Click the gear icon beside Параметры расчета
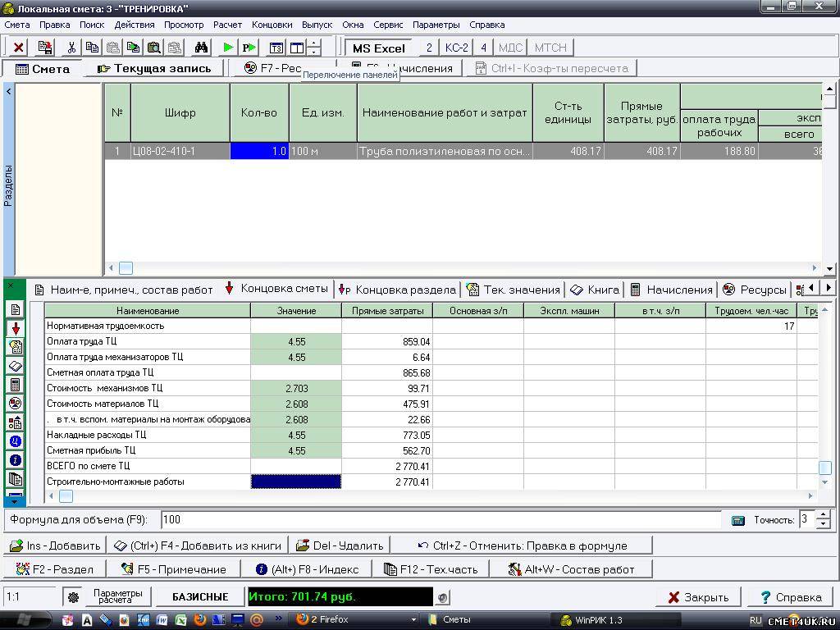Image resolution: width=840 pixels, height=630 pixels. 74,598
